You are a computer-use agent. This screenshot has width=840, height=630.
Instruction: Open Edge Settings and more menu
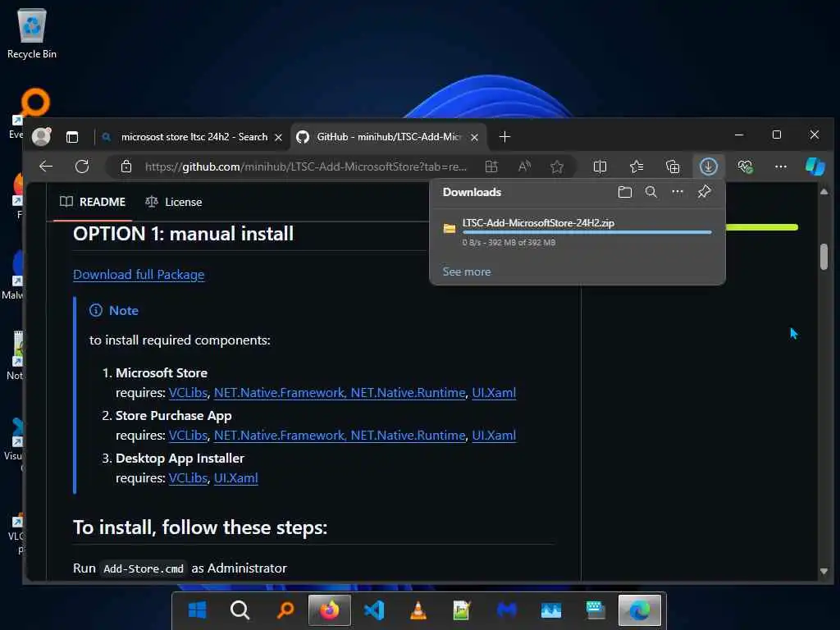[x=781, y=167]
